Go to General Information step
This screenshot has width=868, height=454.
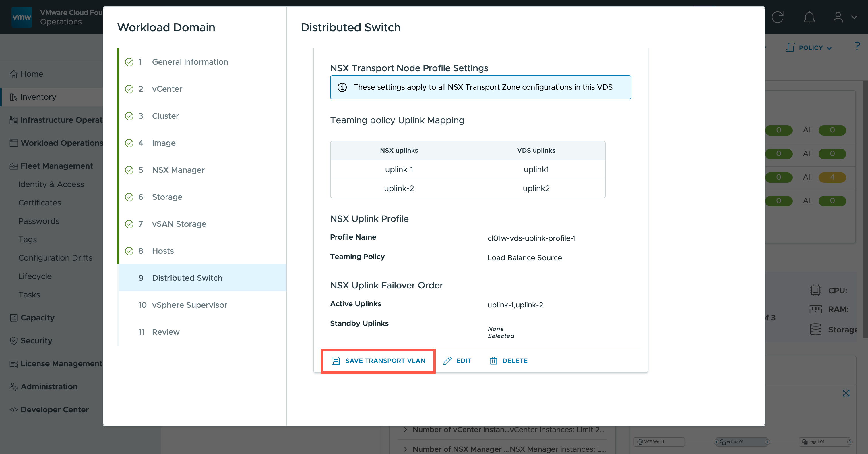click(190, 62)
